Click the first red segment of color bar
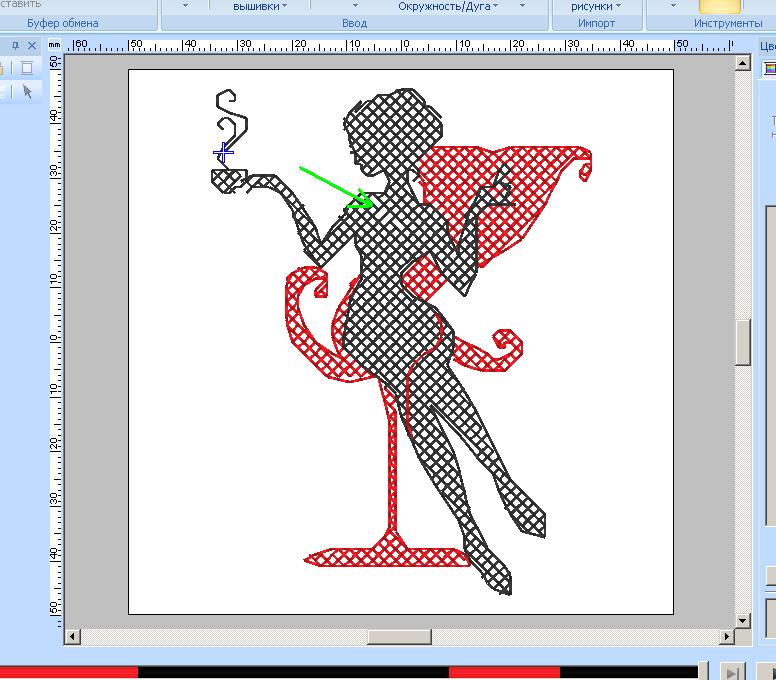This screenshot has height=680, width=776. [x=68, y=673]
